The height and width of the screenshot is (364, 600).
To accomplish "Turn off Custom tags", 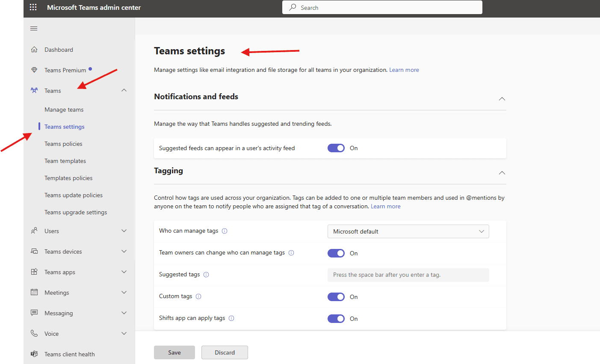I will point(336,296).
